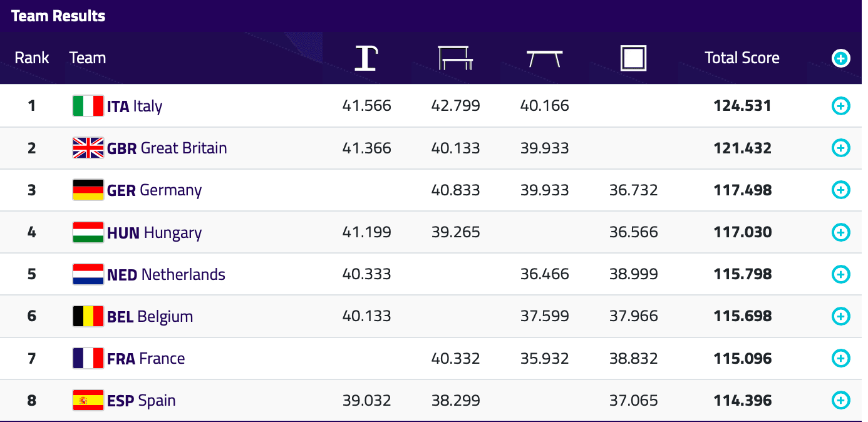This screenshot has width=868, height=422.
Task: Expand Italy team result details
Action: click(x=840, y=106)
